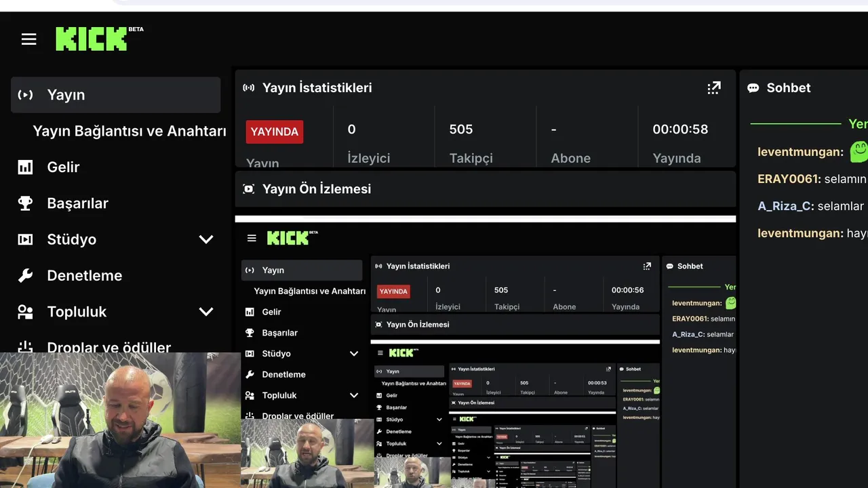Click the Denetleme wrench icon in main sidebar
Screen dimensions: 868x488
pyautogui.click(x=25, y=275)
